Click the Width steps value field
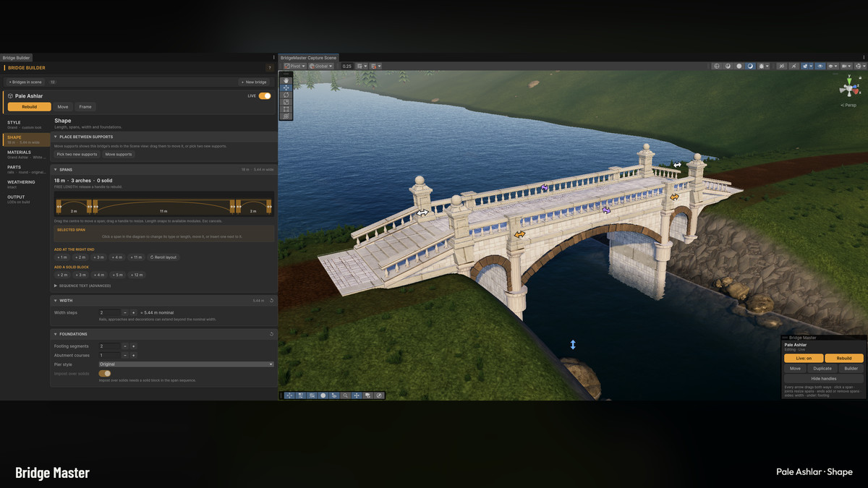Viewport: 868px width, 488px height. (109, 312)
